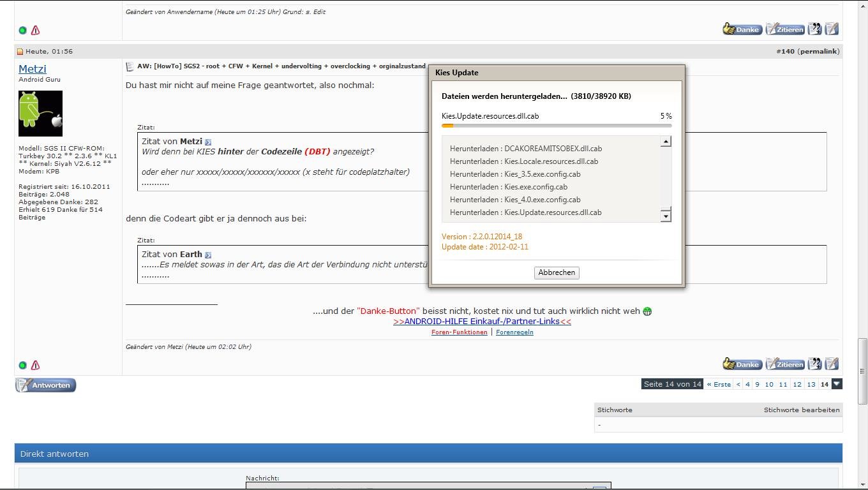The image size is (868, 490).
Task: Click 'Version : 2.2.0.12014_18' text
Action: pyautogui.click(x=482, y=237)
